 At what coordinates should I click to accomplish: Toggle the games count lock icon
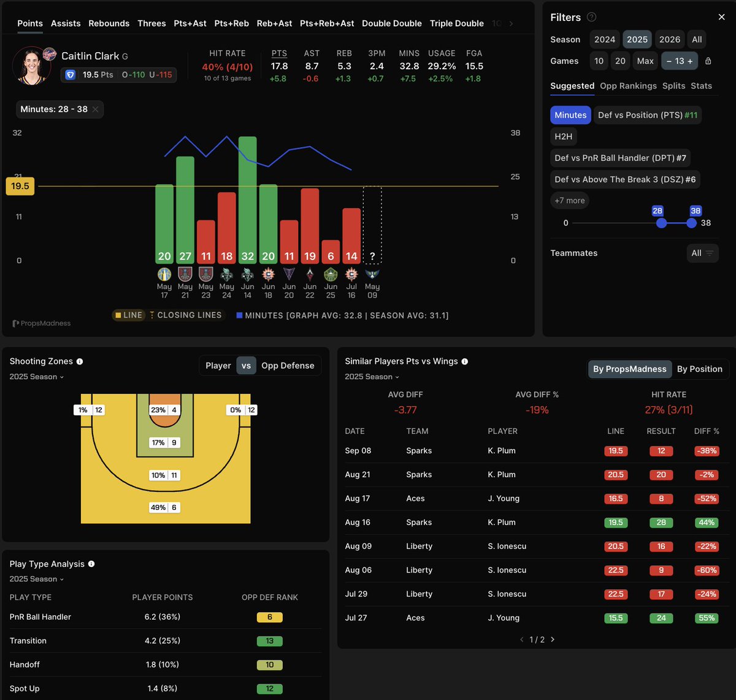click(708, 61)
